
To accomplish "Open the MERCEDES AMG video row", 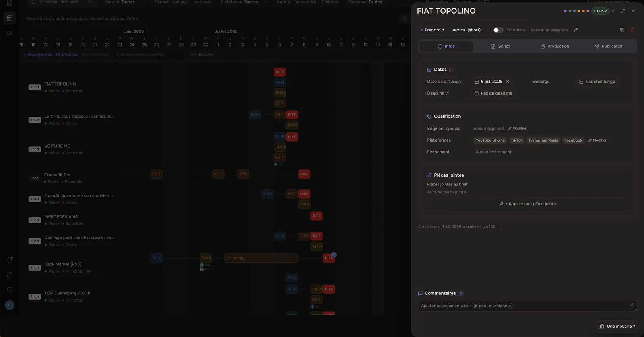I will (x=61, y=217).
